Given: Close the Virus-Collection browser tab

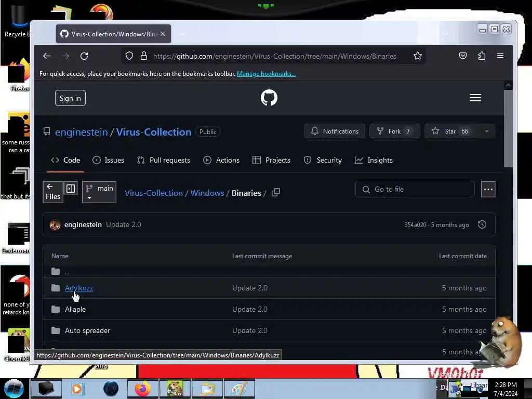Looking at the screenshot, I should [163, 34].
